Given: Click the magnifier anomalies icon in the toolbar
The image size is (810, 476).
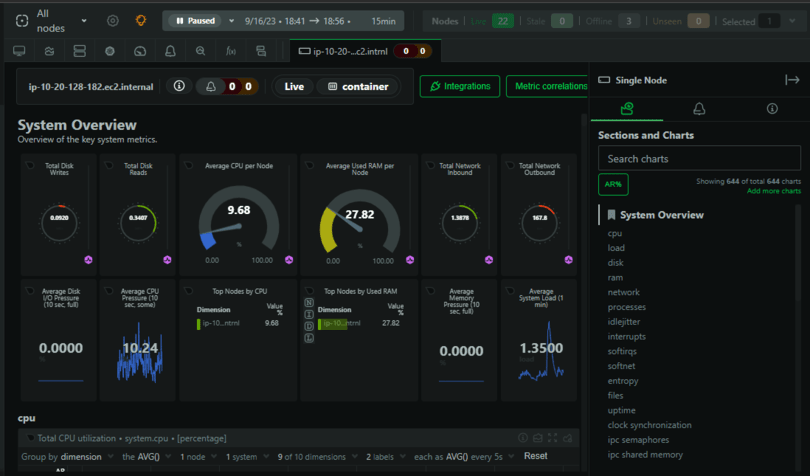Looking at the screenshot, I should pos(200,51).
